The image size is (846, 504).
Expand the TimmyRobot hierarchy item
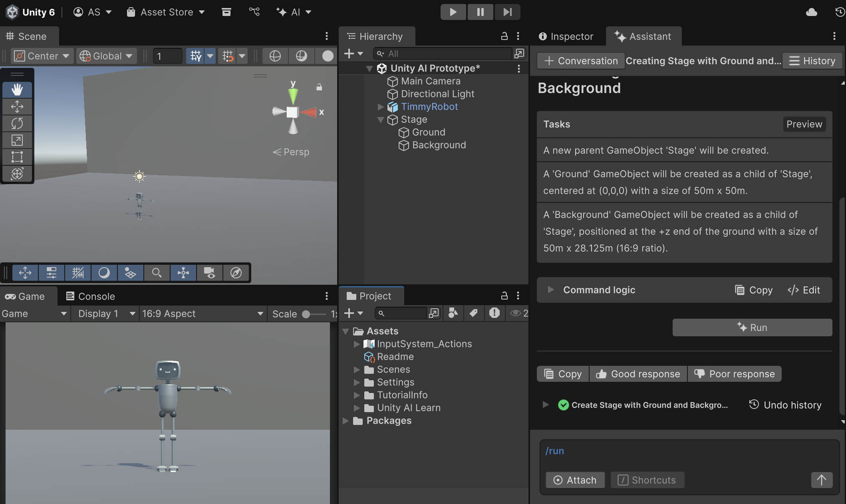click(x=381, y=107)
